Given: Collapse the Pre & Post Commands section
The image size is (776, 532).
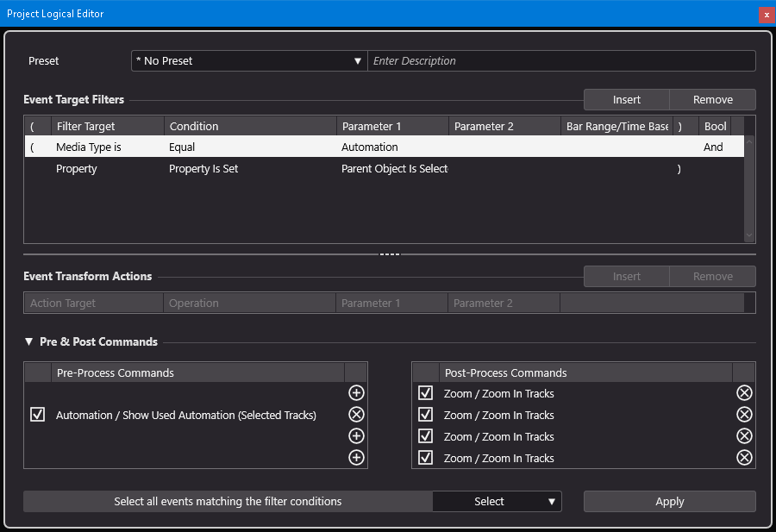Looking at the screenshot, I should [x=28, y=342].
